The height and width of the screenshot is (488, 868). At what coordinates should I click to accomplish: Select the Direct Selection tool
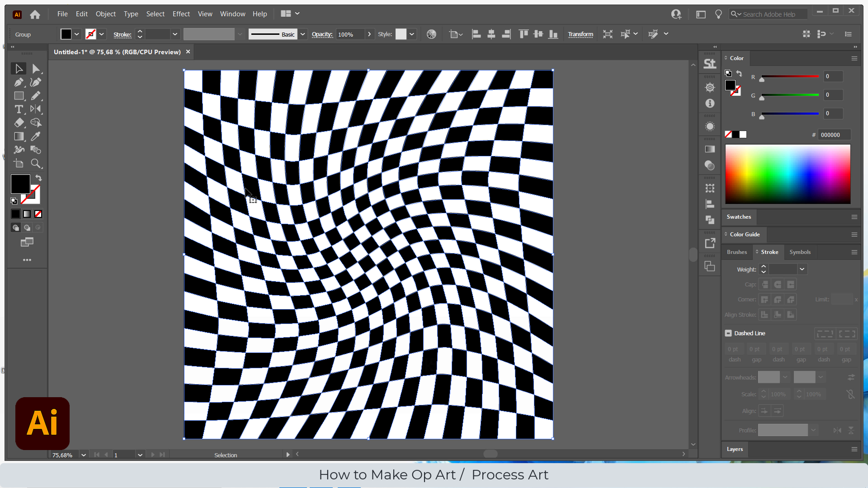point(36,69)
